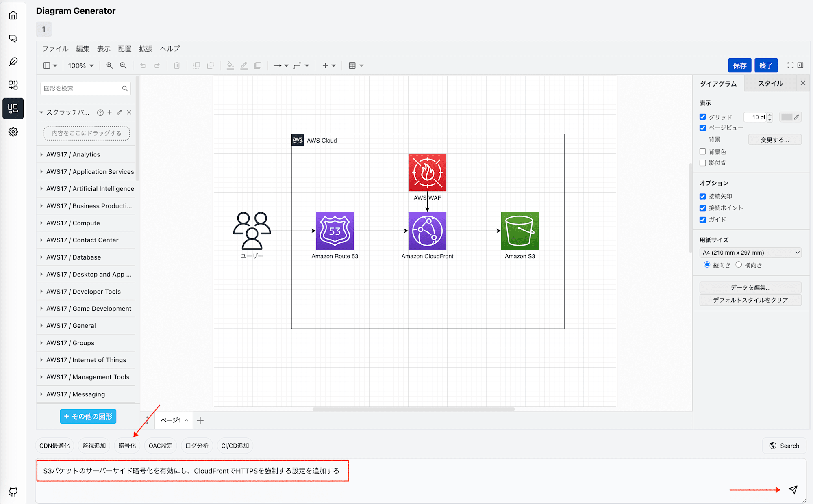The image size is (813, 504).
Task: Expand AWS17 / Database category
Action: [x=86, y=257]
